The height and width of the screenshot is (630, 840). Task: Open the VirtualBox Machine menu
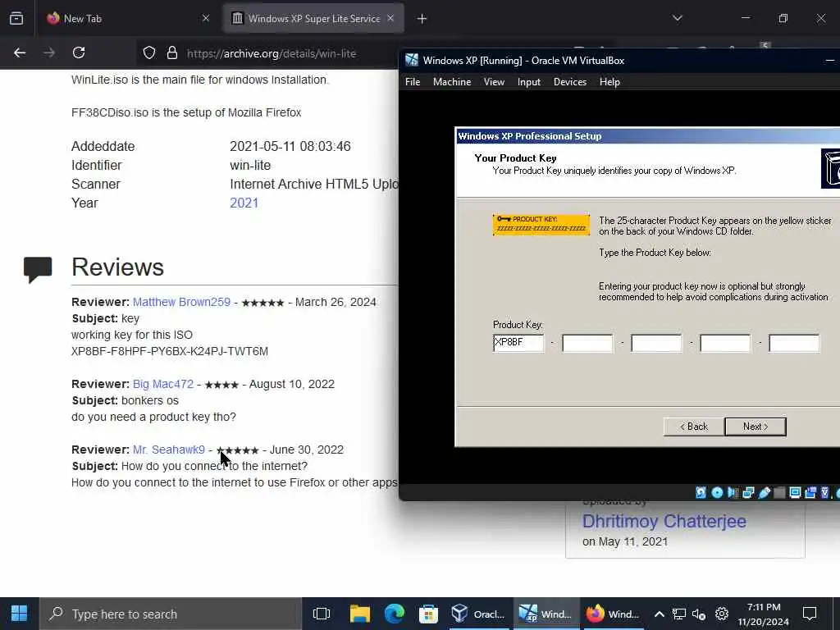click(x=452, y=82)
